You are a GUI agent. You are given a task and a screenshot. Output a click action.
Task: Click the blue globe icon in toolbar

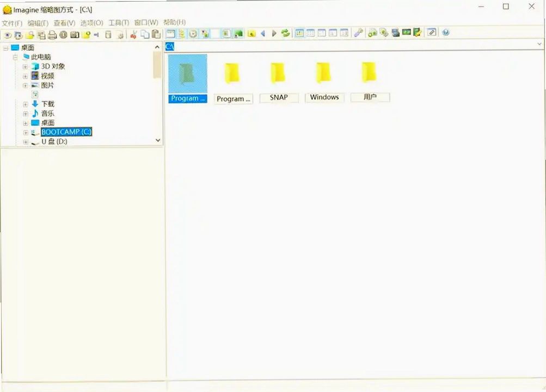click(x=446, y=32)
